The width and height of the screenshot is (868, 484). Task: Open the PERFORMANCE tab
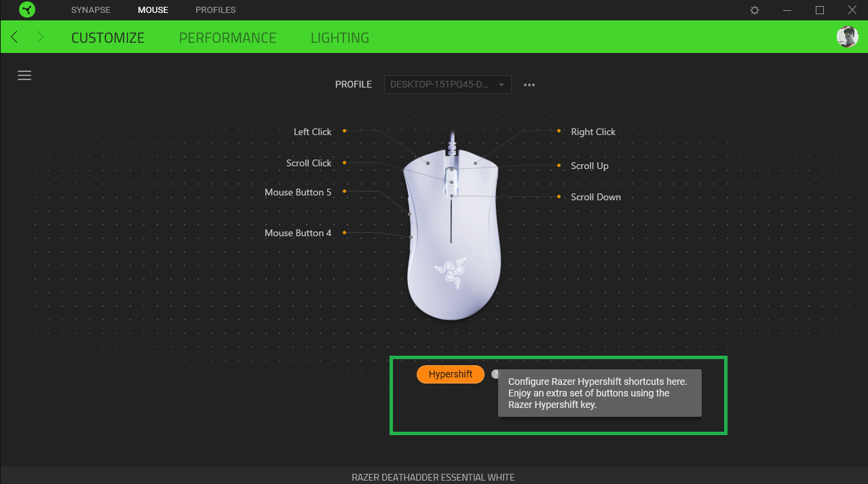pos(228,38)
